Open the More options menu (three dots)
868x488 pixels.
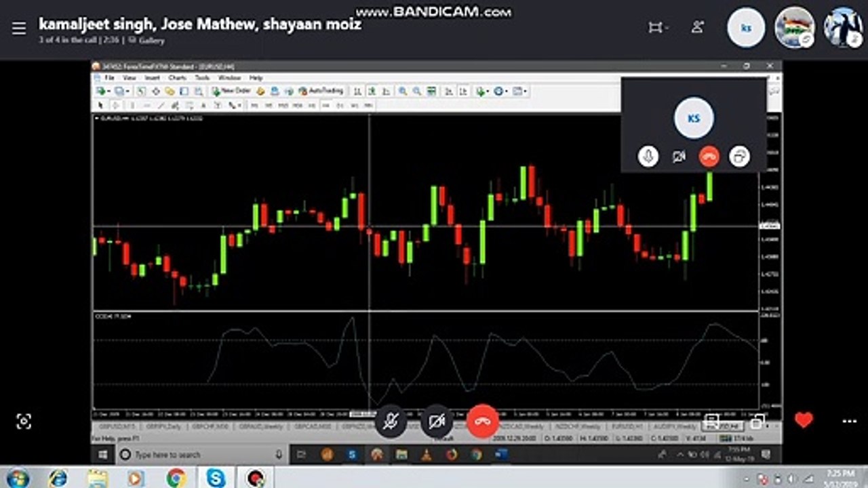[x=849, y=422]
